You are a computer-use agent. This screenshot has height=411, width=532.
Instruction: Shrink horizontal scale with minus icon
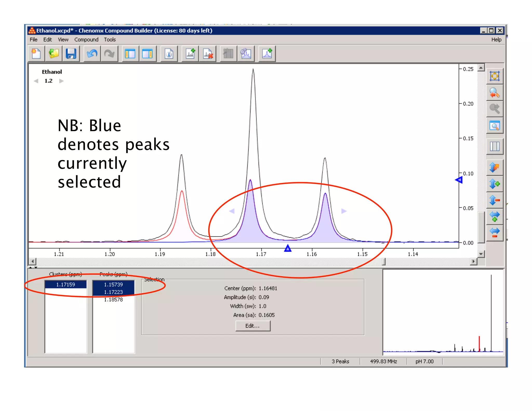click(495, 233)
